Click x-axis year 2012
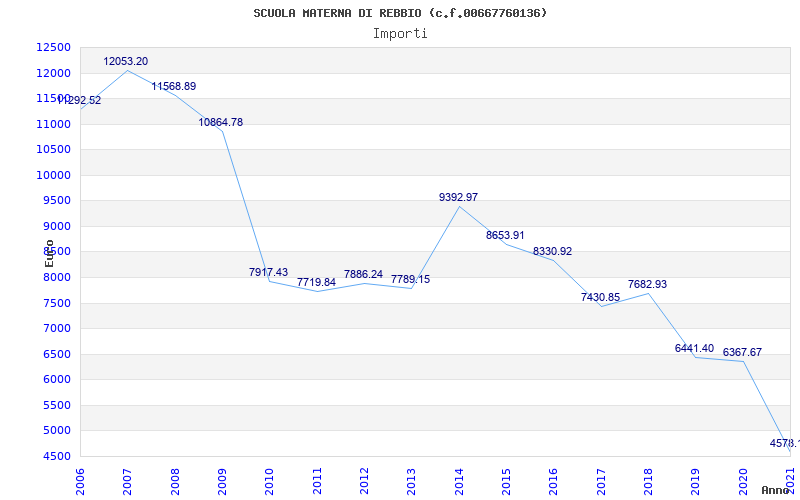Viewport: 800px width, 500px height. point(364,481)
